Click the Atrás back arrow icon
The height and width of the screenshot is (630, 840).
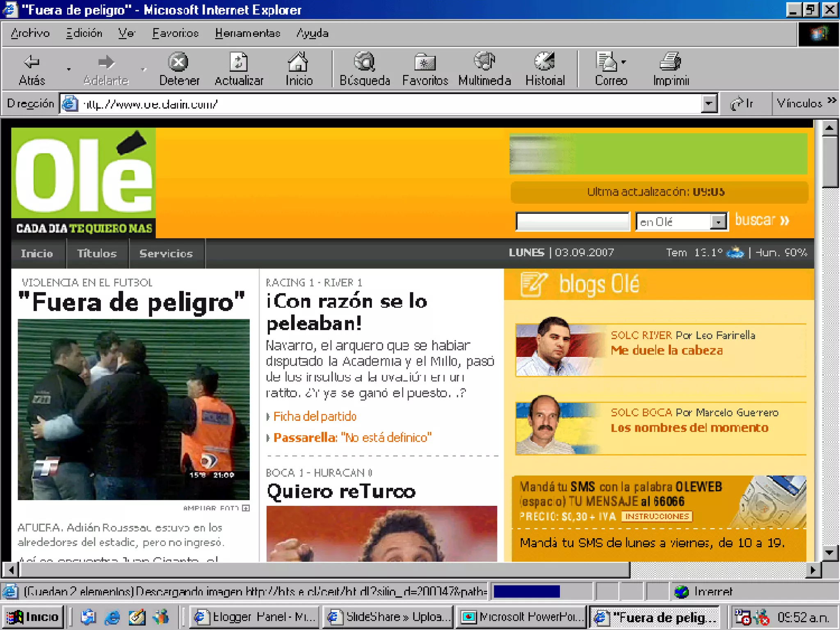(31, 62)
